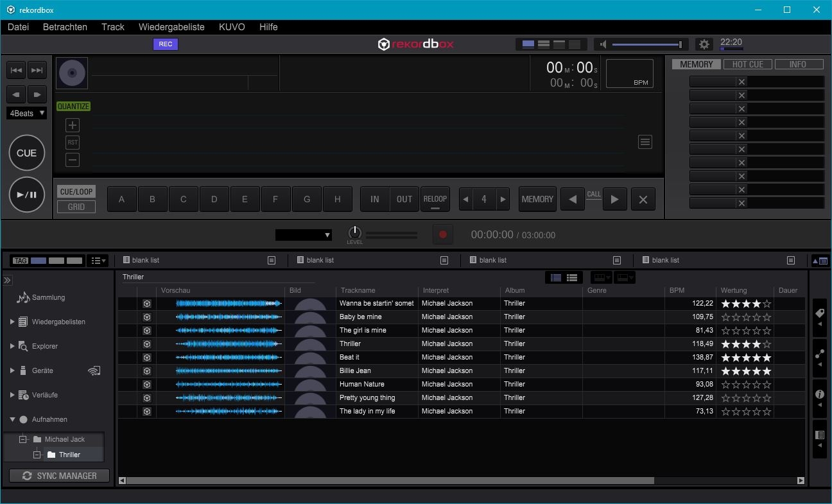Image resolution: width=832 pixels, height=504 pixels.
Task: Open the Betrachten menu
Action: 65,27
